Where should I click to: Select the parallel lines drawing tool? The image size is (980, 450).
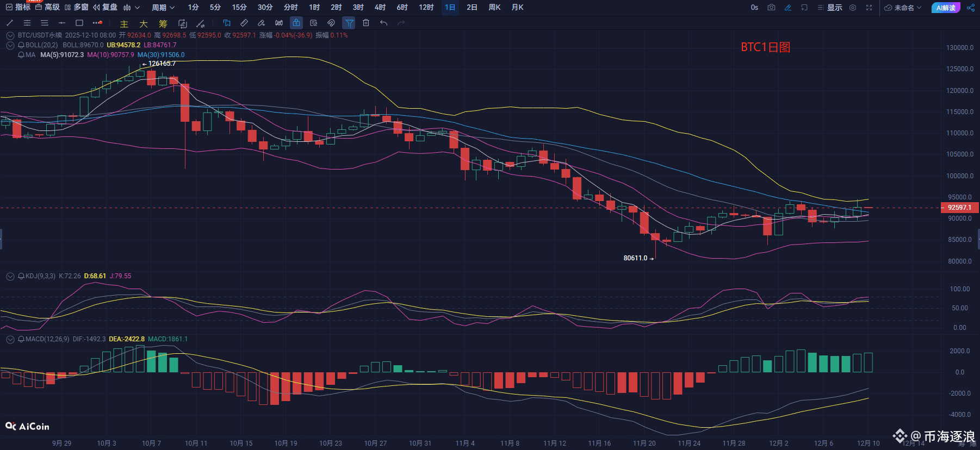click(x=45, y=23)
